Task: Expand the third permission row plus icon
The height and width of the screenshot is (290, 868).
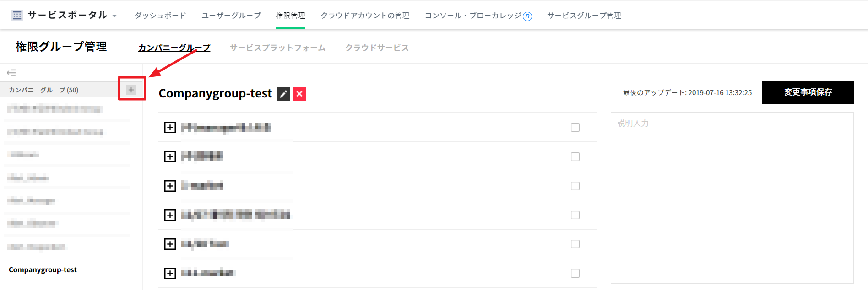Action: pyautogui.click(x=170, y=186)
